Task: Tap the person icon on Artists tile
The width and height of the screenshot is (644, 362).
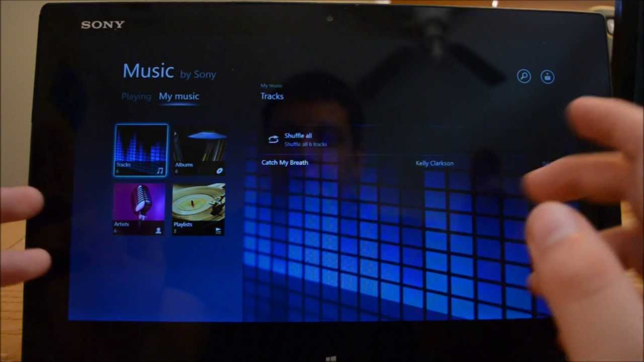Action: click(x=158, y=230)
